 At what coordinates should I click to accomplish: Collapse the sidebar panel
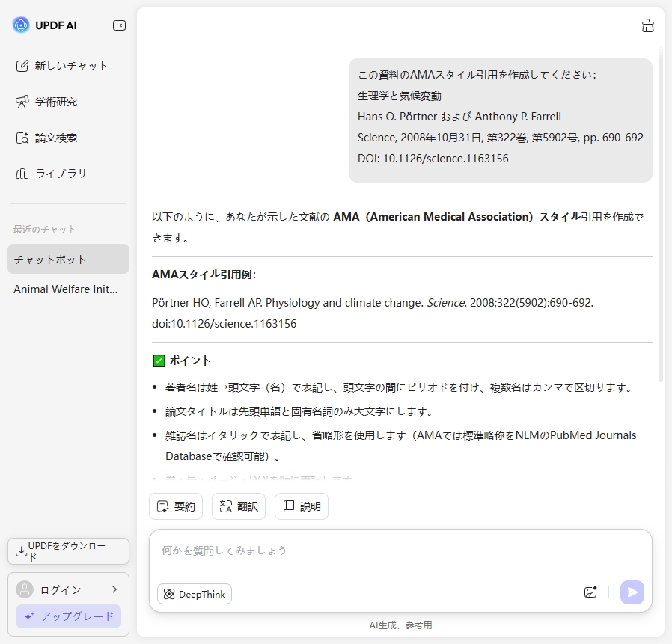pos(119,25)
